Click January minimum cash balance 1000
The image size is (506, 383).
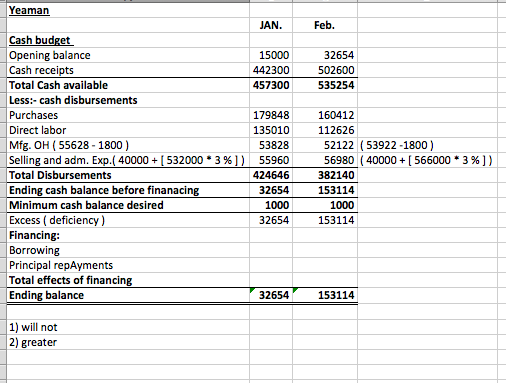pos(271,205)
